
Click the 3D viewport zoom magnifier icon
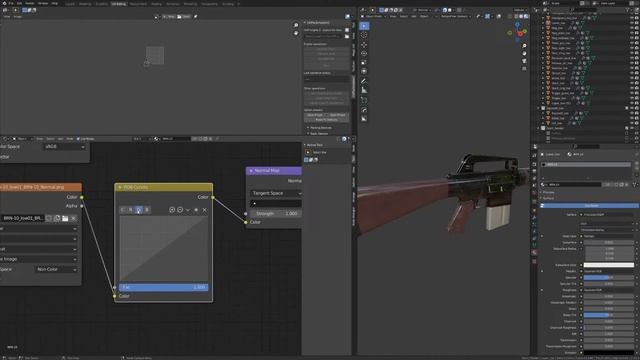(524, 46)
